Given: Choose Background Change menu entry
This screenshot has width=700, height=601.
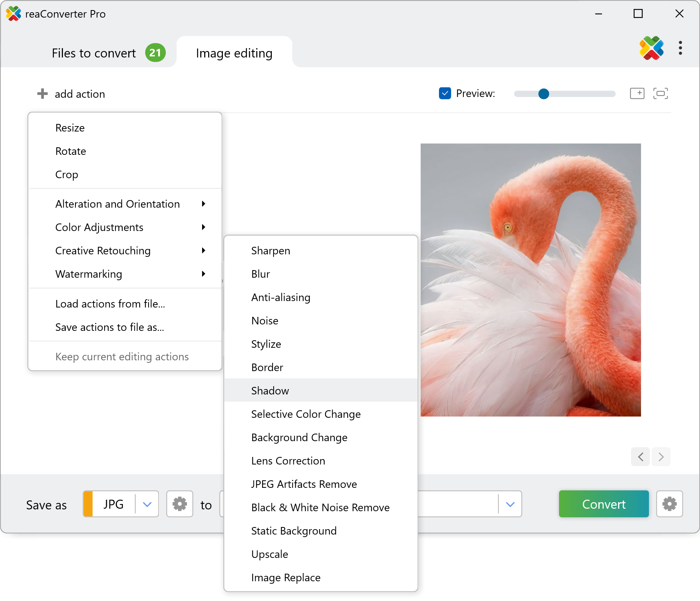Looking at the screenshot, I should pyautogui.click(x=299, y=437).
